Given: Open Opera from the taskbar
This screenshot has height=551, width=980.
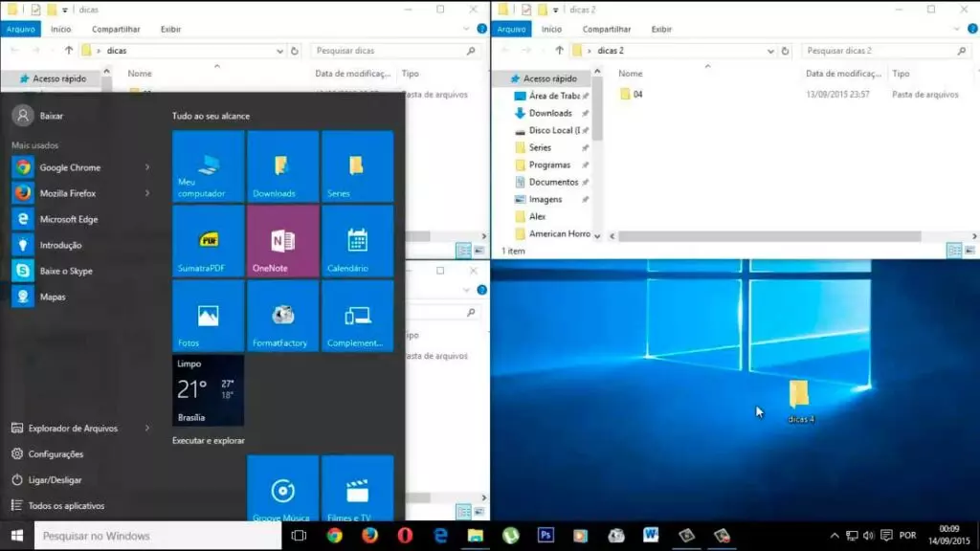Looking at the screenshot, I should point(405,536).
